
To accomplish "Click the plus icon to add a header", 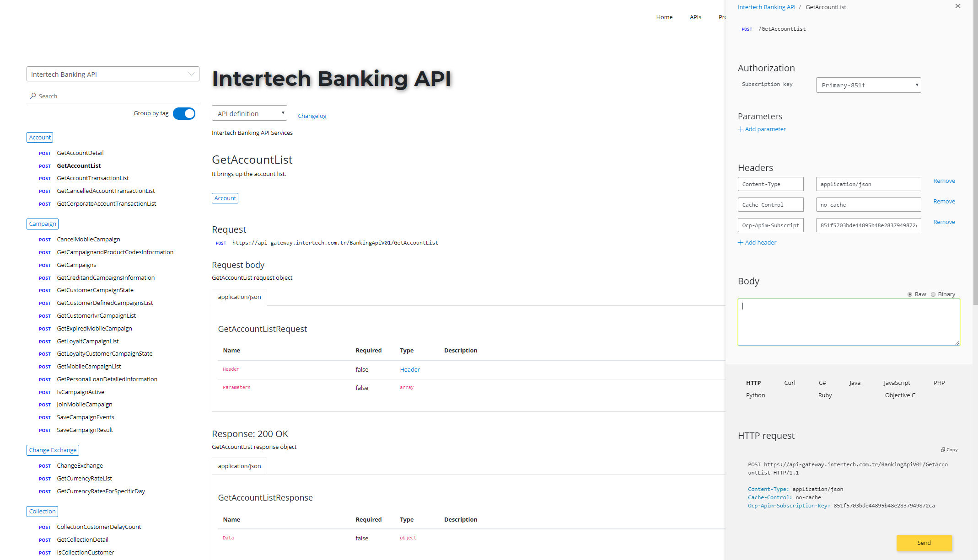I will click(741, 243).
